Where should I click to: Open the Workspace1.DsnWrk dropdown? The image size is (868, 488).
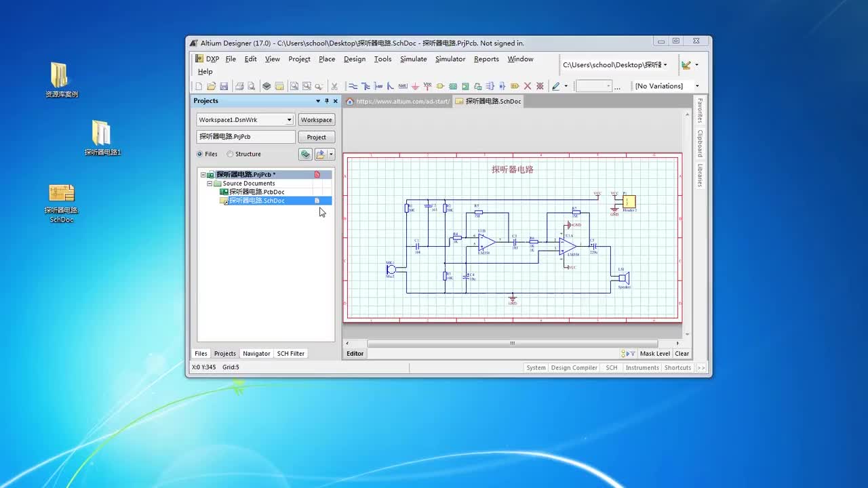(289, 120)
